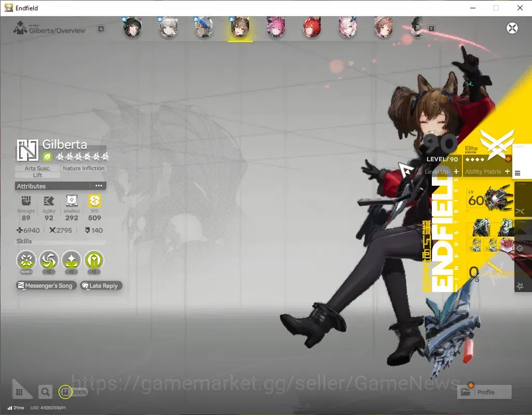Click the green Nature element leaf icon
Image resolution: width=532 pixels, height=415 pixels.
(47, 157)
